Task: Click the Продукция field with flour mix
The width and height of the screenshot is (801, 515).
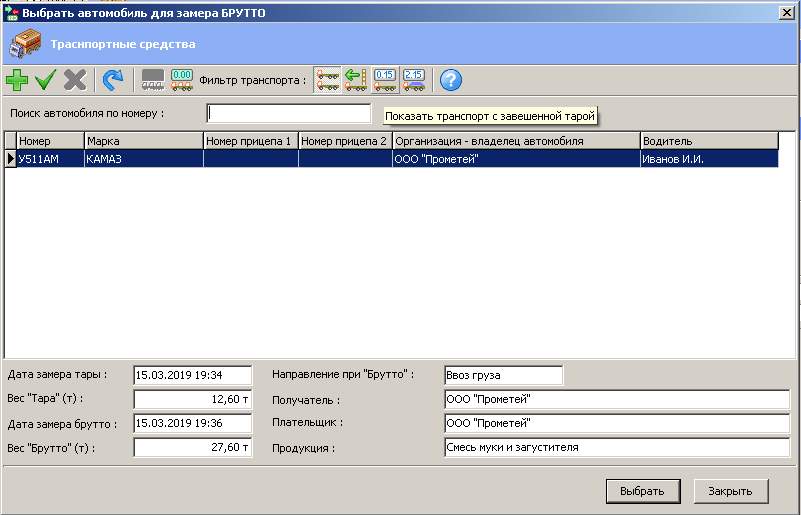Action: pyautogui.click(x=616, y=448)
